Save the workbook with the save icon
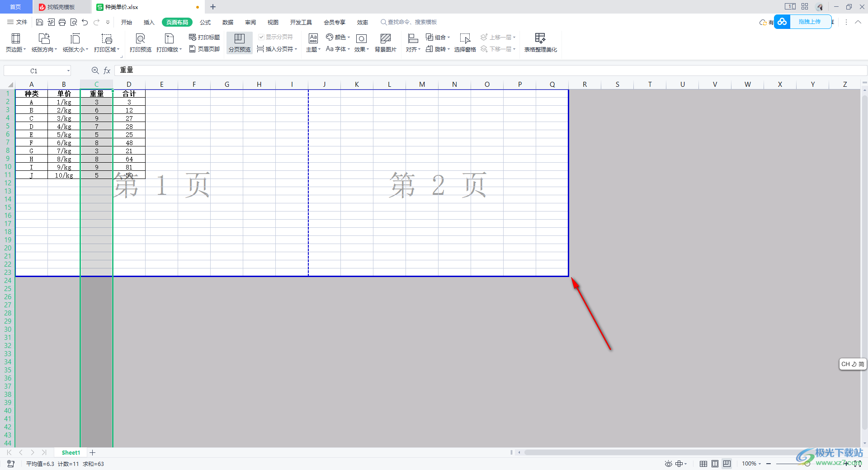 pos(40,22)
